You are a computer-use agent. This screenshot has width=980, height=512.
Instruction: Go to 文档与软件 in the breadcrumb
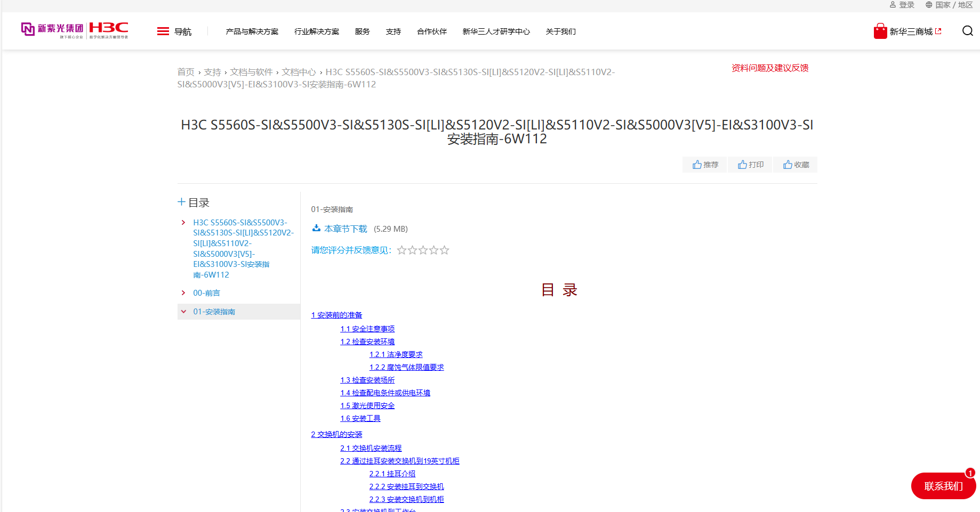click(251, 72)
